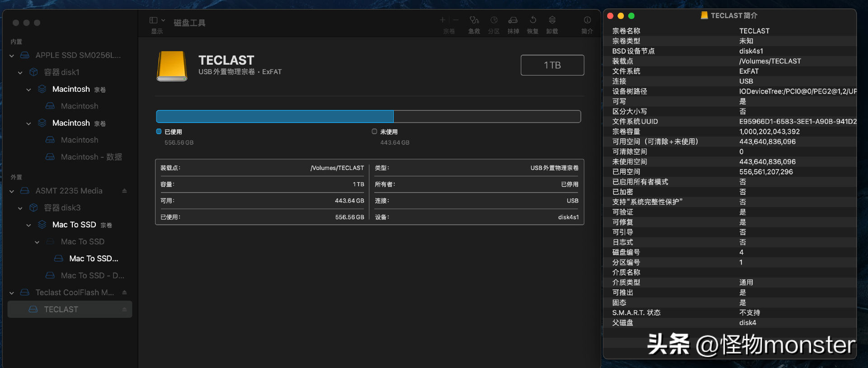This screenshot has width=868, height=368.
Task: Eject the ASMT 2235 Media disk
Action: (124, 191)
